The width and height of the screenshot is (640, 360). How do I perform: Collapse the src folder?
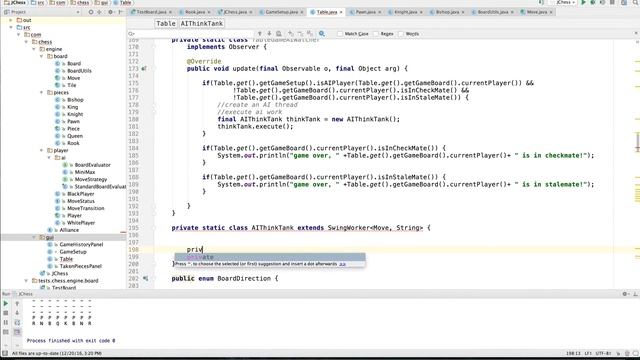[x=11, y=27]
